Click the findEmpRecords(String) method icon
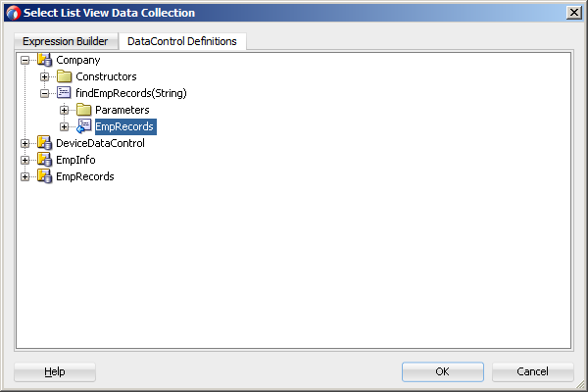The width and height of the screenshot is (588, 392). click(65, 93)
